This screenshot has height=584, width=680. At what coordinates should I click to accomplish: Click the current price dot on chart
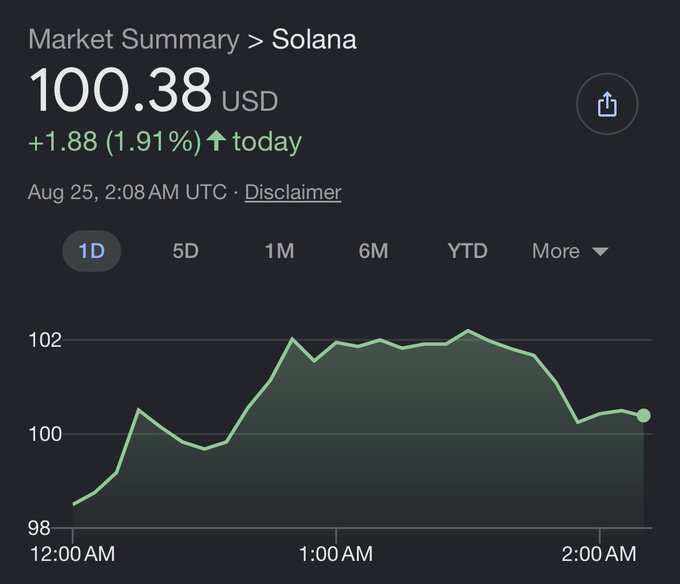click(644, 415)
